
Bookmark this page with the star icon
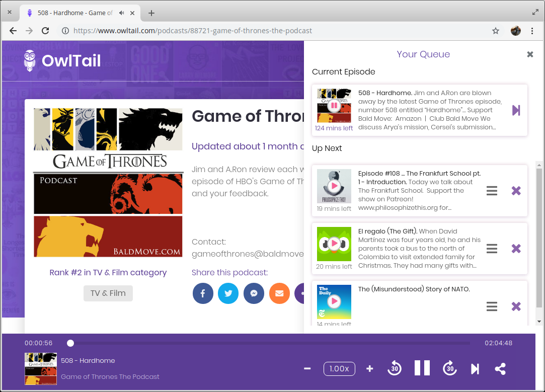pyautogui.click(x=496, y=31)
